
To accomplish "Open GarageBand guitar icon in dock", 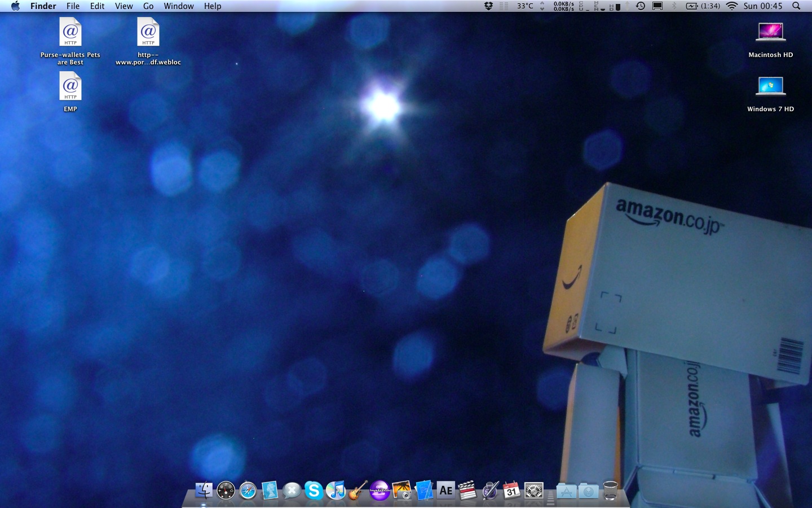I will tap(358, 491).
